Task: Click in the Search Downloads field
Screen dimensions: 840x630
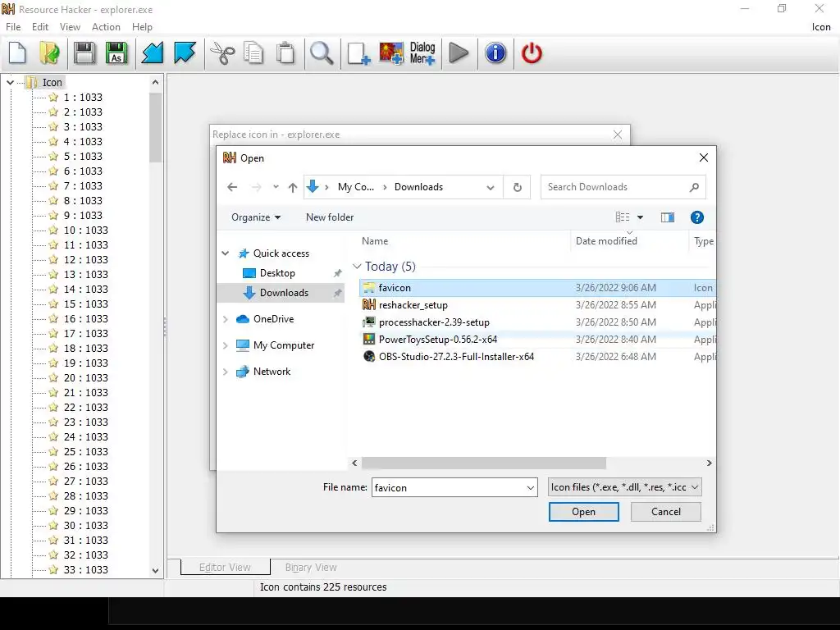Action: pos(615,187)
